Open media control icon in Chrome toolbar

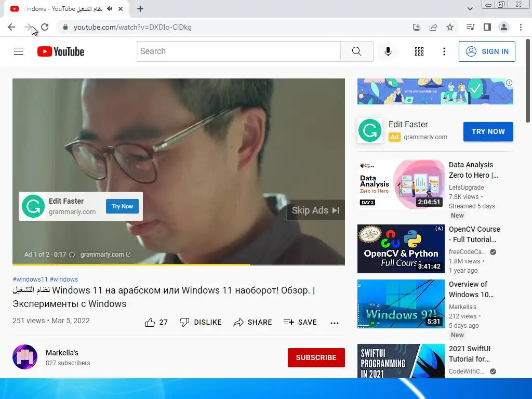[x=470, y=27]
